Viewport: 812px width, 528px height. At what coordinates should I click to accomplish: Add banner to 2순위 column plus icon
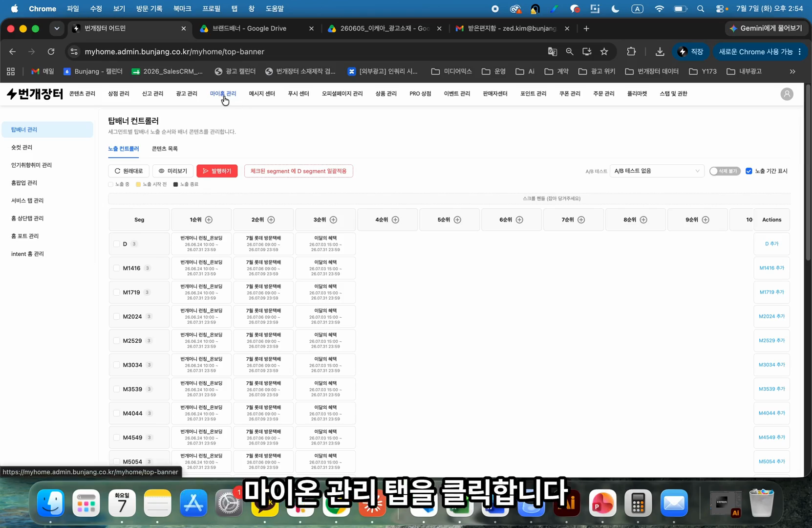point(271,220)
